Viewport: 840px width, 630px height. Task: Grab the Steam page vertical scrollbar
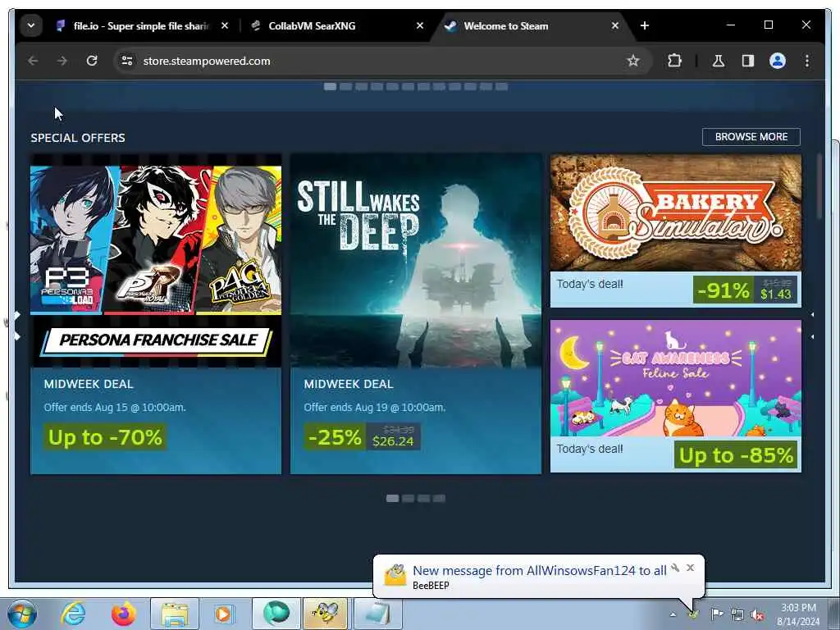coord(819,186)
